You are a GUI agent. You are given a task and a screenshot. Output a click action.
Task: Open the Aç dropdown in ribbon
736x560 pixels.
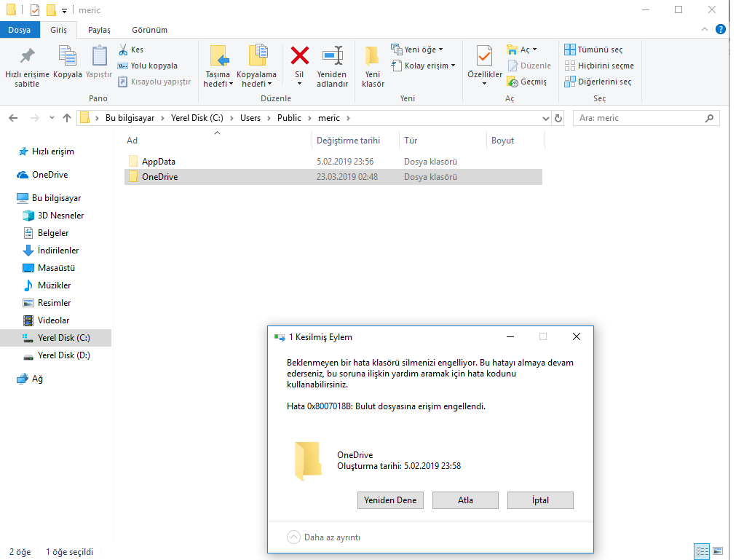[x=522, y=50]
